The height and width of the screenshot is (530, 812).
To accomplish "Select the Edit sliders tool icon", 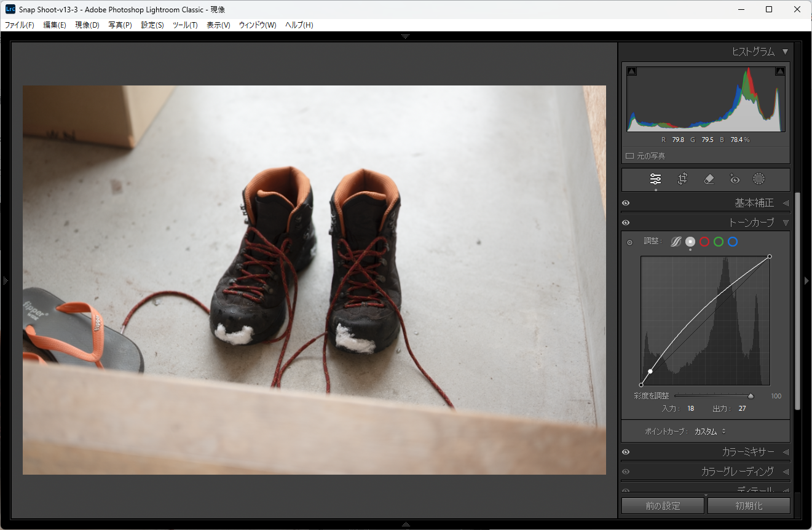I will point(655,179).
